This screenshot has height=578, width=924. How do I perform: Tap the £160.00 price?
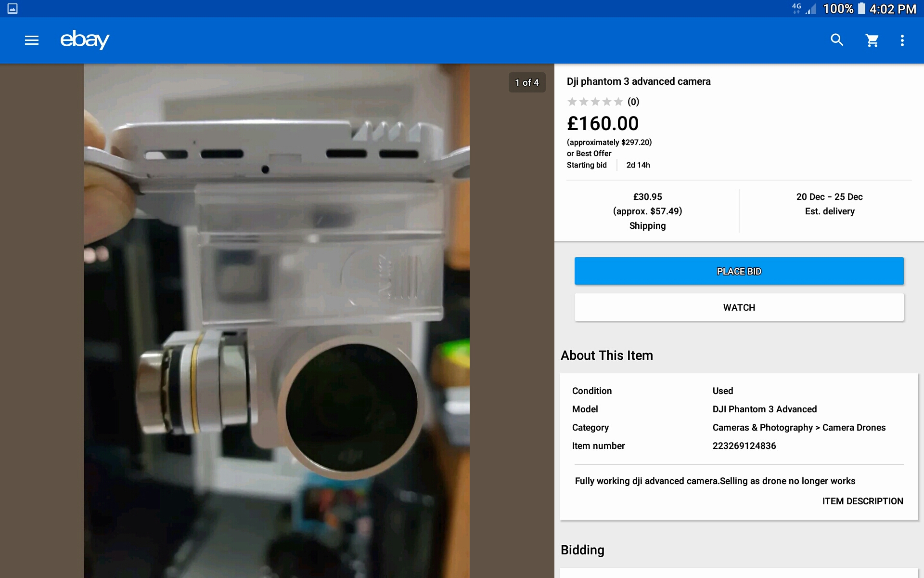tap(603, 123)
